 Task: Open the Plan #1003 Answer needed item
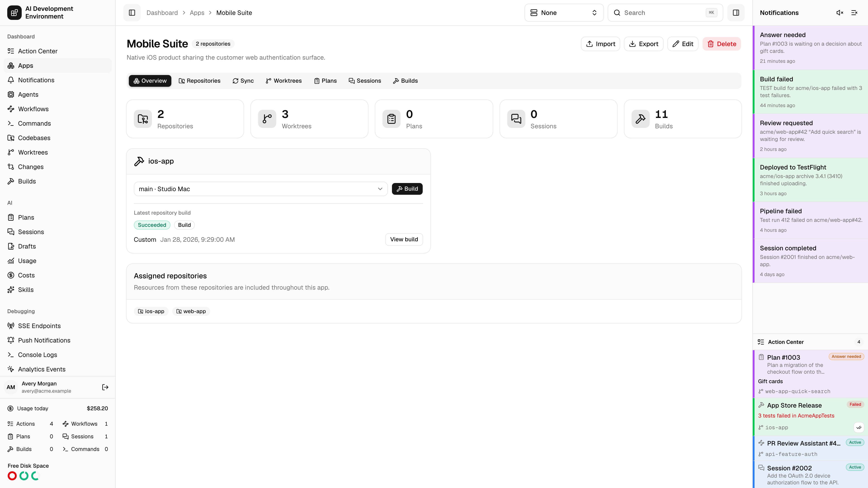[x=810, y=374]
